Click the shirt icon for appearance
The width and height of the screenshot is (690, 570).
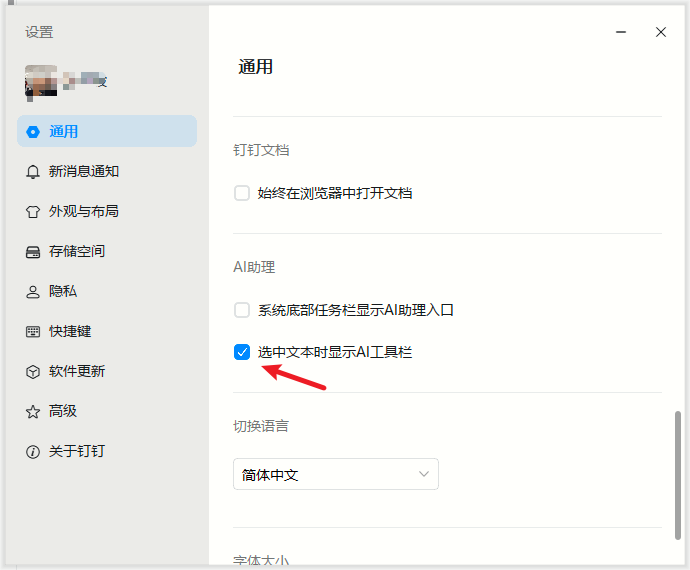[x=33, y=211]
